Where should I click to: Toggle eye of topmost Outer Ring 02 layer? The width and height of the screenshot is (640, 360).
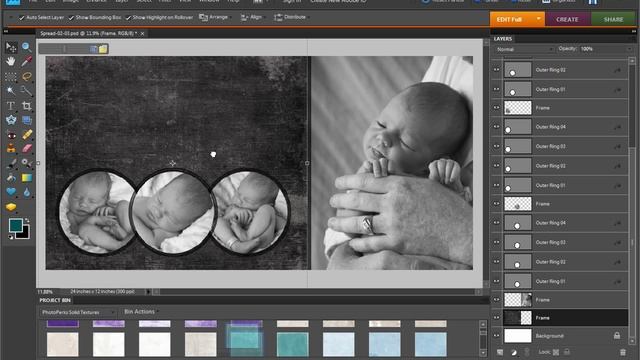(x=496, y=70)
